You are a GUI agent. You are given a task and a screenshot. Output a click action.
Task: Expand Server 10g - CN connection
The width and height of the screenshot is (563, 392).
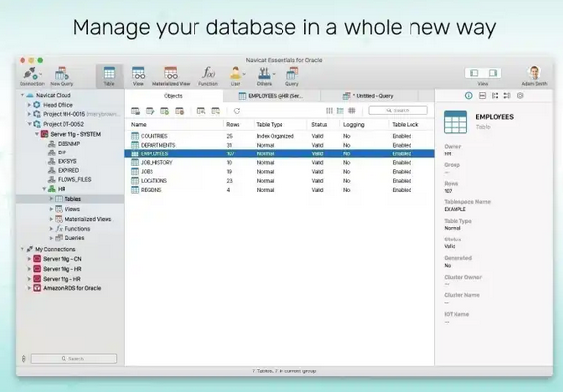click(x=29, y=259)
